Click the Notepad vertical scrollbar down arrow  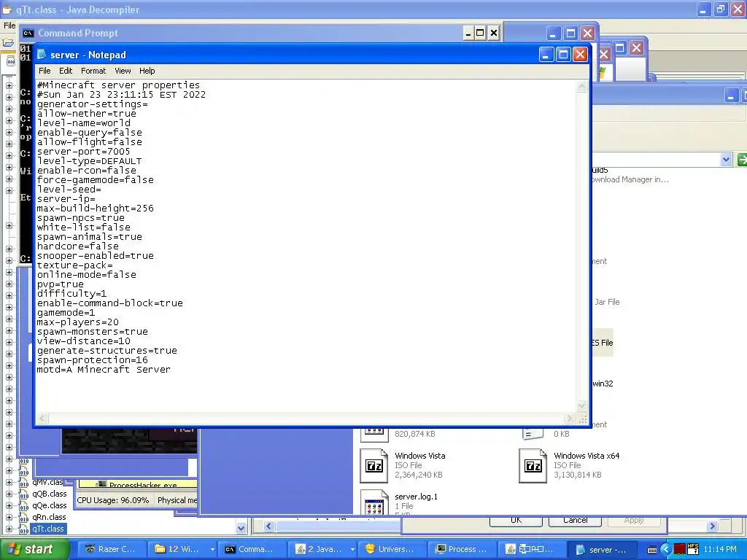click(581, 406)
